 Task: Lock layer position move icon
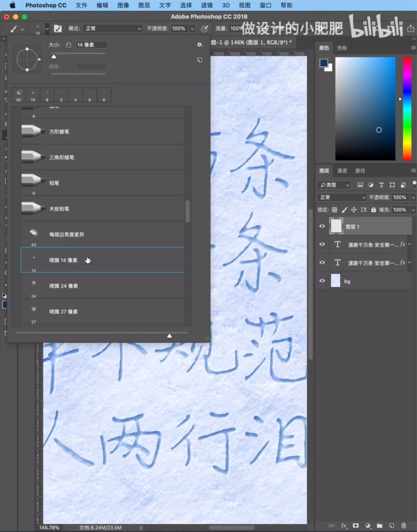354,210
